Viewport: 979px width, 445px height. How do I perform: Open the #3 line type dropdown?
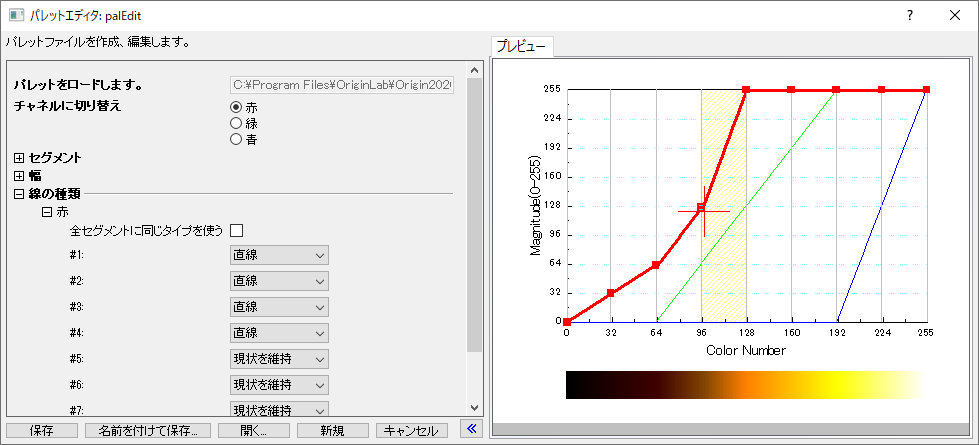[279, 307]
